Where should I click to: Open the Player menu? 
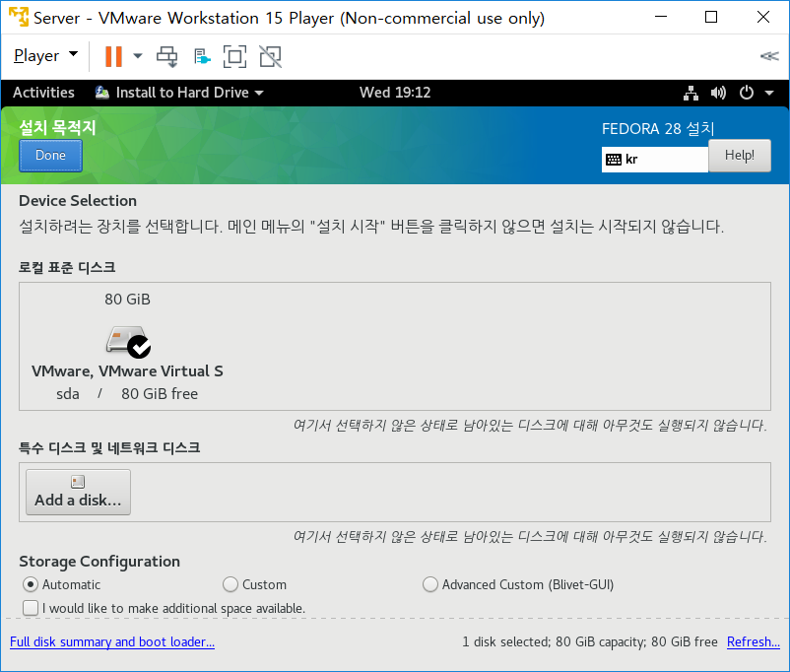click(45, 55)
